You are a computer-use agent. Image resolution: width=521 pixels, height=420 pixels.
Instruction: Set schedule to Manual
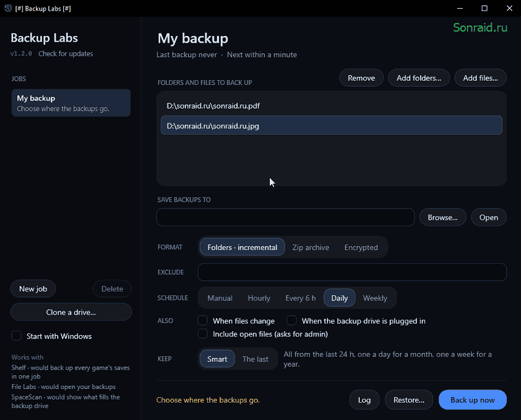coord(220,298)
